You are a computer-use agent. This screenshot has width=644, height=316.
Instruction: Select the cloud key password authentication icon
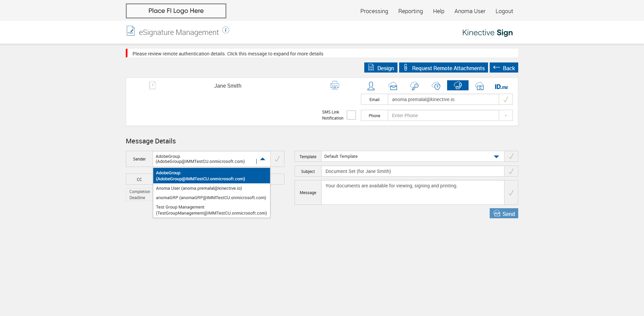pos(414,86)
